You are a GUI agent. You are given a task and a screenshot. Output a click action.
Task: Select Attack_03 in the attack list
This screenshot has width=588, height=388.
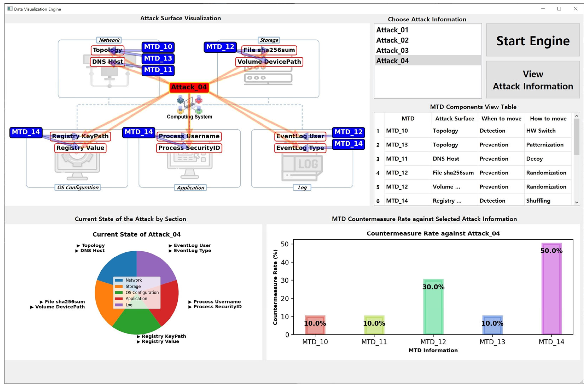point(392,50)
